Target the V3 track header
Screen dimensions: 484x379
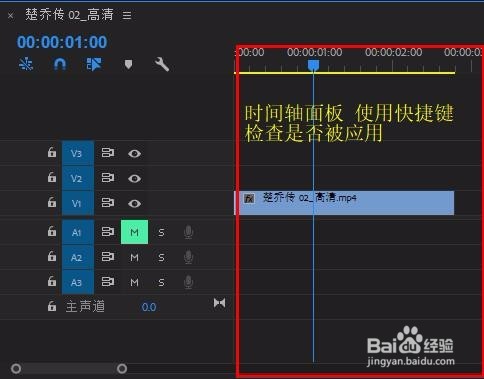[x=78, y=153]
